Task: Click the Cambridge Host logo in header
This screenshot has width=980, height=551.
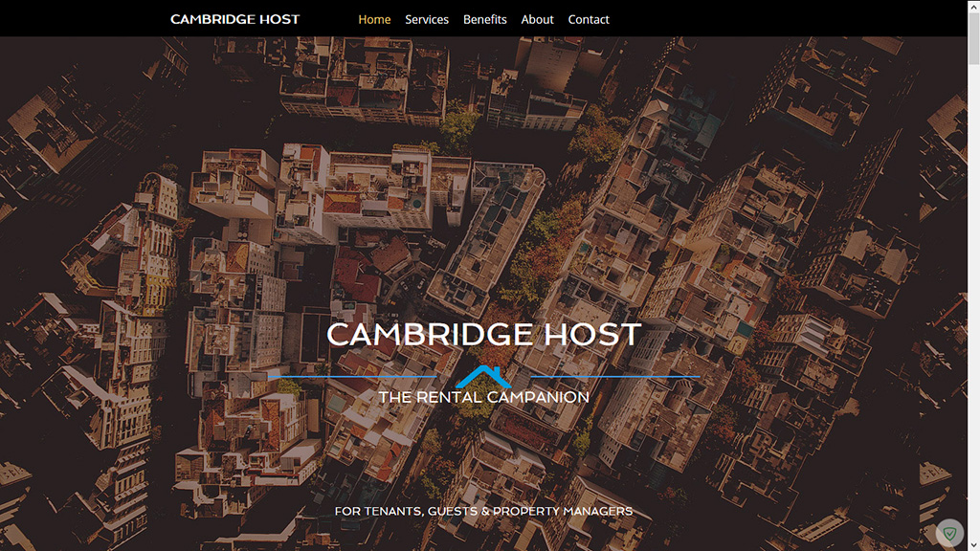Action: [235, 19]
